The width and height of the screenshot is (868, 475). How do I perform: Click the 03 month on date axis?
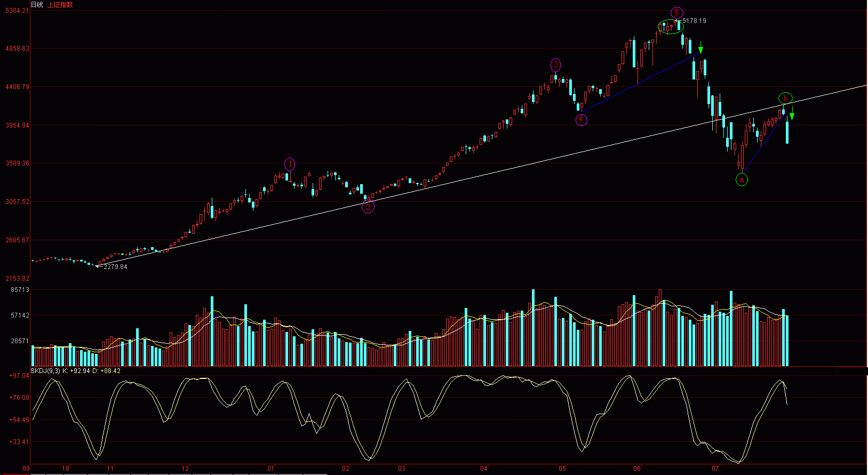click(402, 469)
